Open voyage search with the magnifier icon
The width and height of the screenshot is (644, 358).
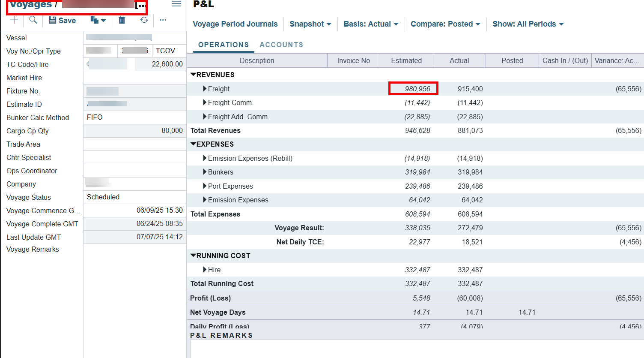coord(33,20)
